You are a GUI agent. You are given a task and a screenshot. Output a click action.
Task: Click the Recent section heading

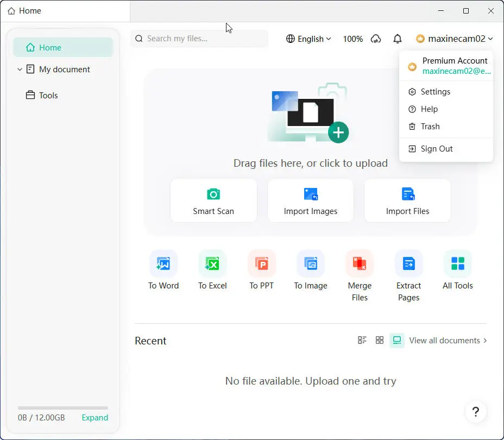coord(150,341)
